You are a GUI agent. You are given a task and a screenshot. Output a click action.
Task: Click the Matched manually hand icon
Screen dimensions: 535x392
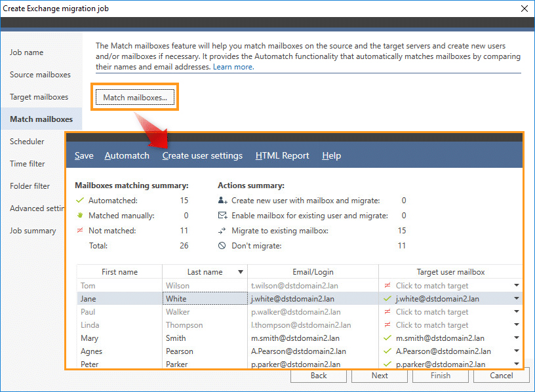click(80, 215)
